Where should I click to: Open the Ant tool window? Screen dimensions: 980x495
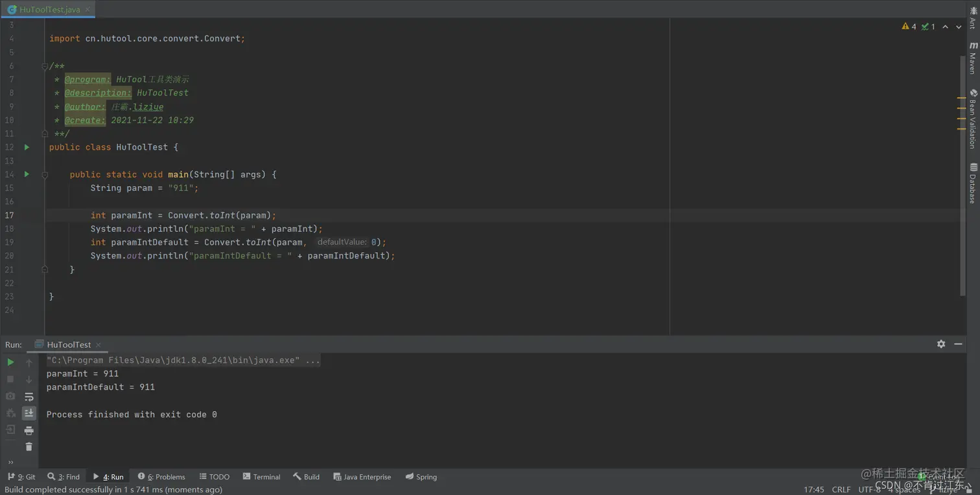click(973, 17)
